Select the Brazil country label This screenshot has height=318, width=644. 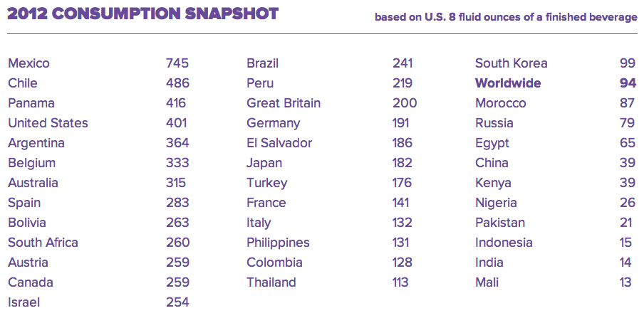point(262,63)
